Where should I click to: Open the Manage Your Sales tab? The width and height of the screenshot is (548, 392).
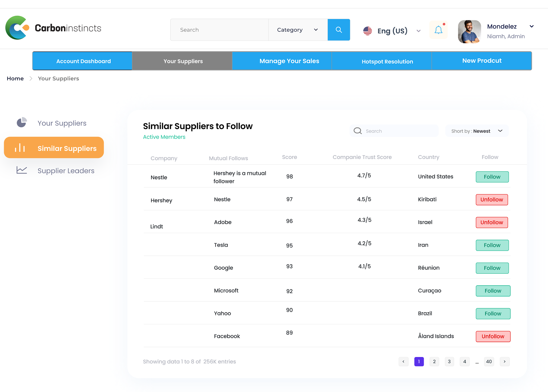[x=282, y=61]
